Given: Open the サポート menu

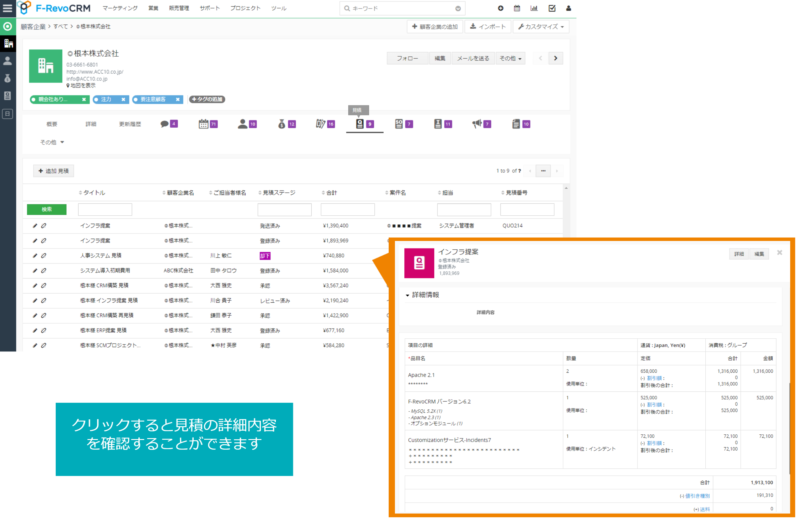Looking at the screenshot, I should point(210,8).
